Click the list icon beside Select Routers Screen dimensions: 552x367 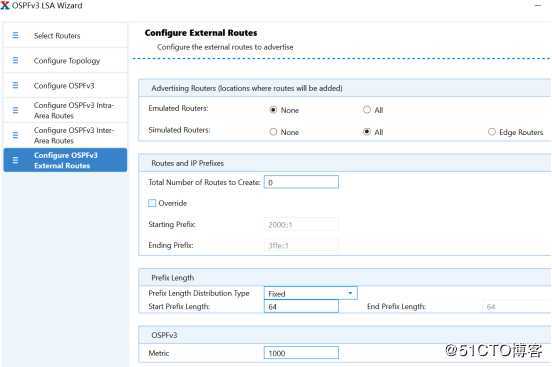tap(15, 35)
